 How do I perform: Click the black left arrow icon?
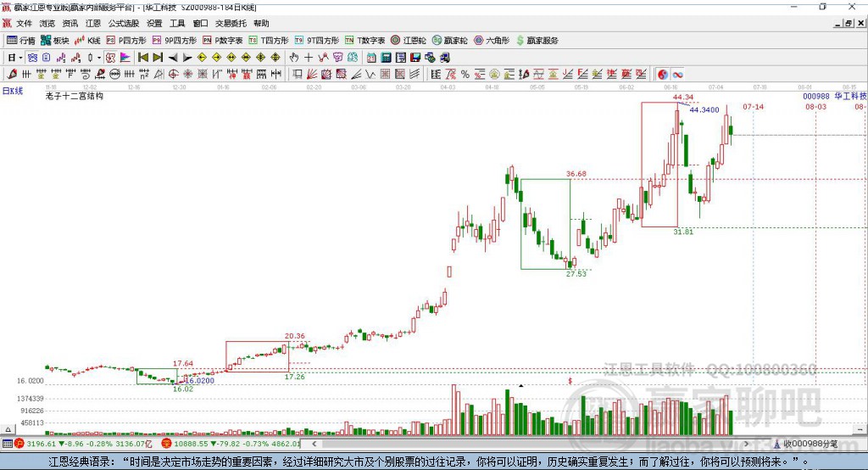[173, 58]
